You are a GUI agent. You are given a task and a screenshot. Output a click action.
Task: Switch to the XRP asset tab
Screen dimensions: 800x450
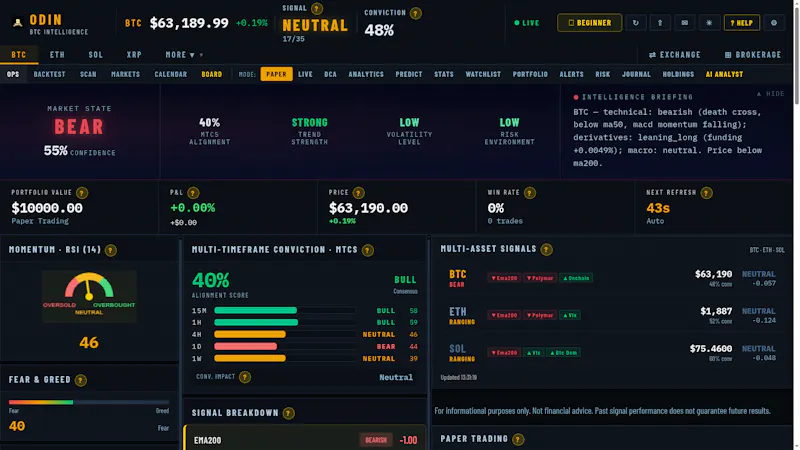pyautogui.click(x=134, y=55)
